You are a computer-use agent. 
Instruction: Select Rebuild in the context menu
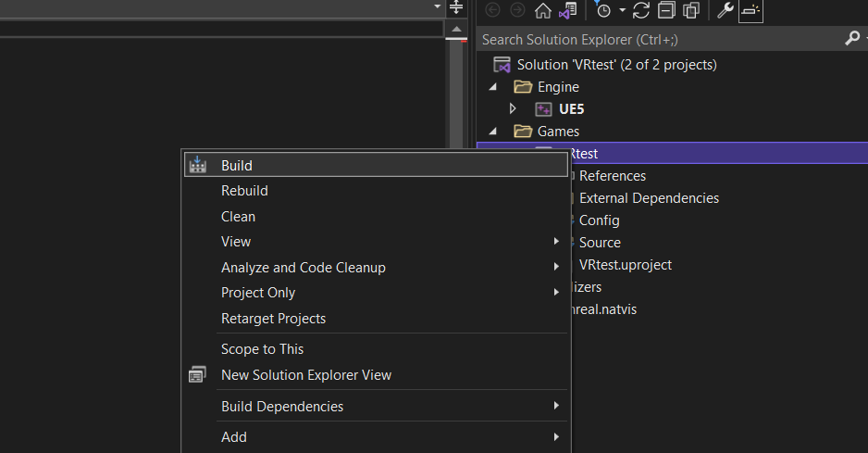[244, 191]
